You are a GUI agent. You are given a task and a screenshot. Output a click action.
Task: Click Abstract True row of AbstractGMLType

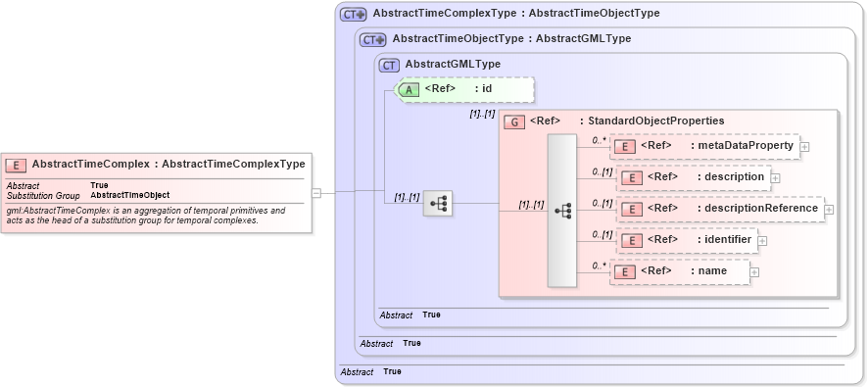pos(410,314)
